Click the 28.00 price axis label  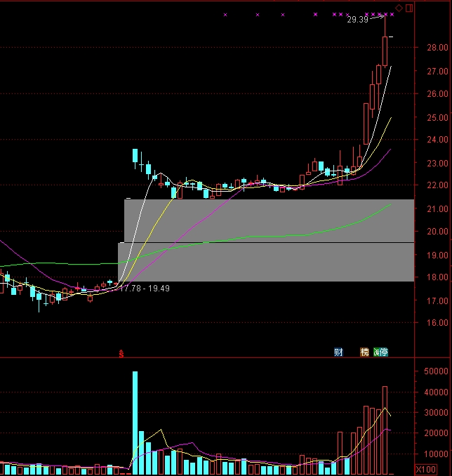coord(437,47)
